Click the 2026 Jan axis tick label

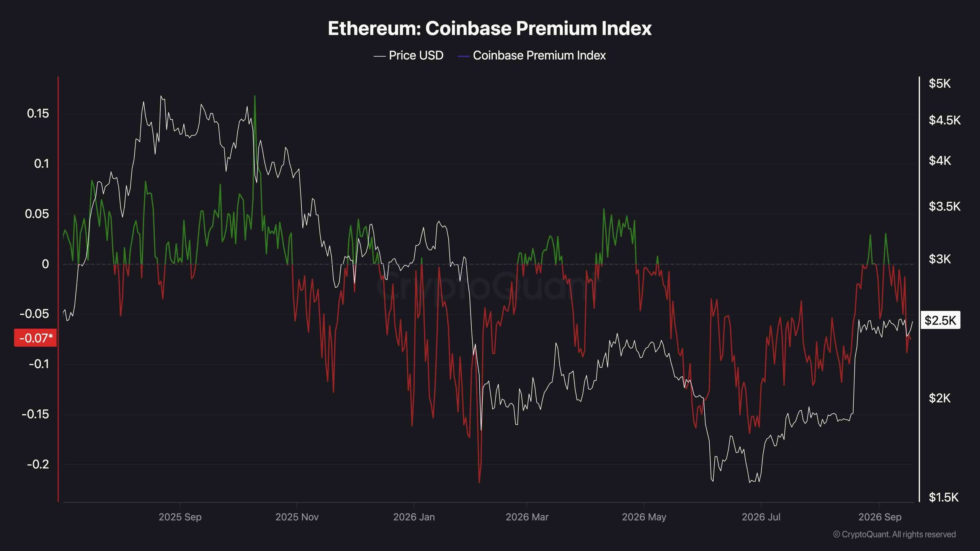[414, 517]
